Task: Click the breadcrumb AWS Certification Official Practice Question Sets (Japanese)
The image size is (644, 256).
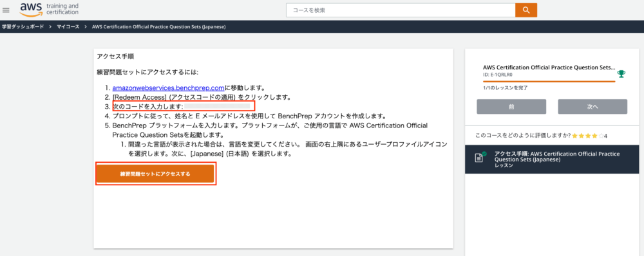Action: coord(158,26)
